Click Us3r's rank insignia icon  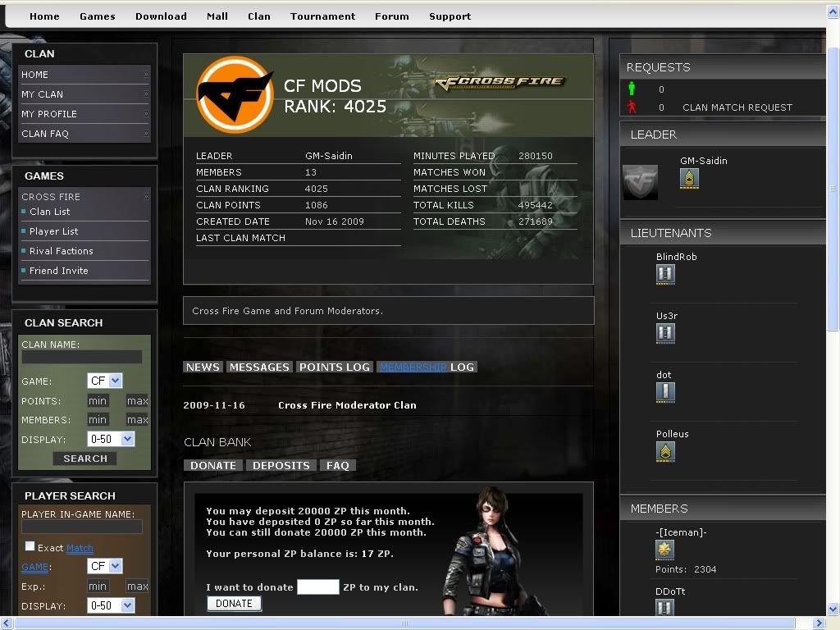(x=665, y=333)
